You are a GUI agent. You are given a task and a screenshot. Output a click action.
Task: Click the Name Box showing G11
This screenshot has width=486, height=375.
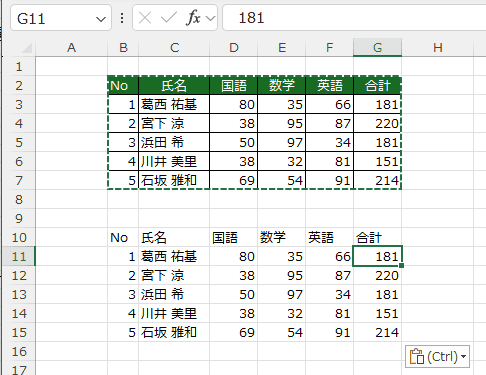(x=61, y=18)
